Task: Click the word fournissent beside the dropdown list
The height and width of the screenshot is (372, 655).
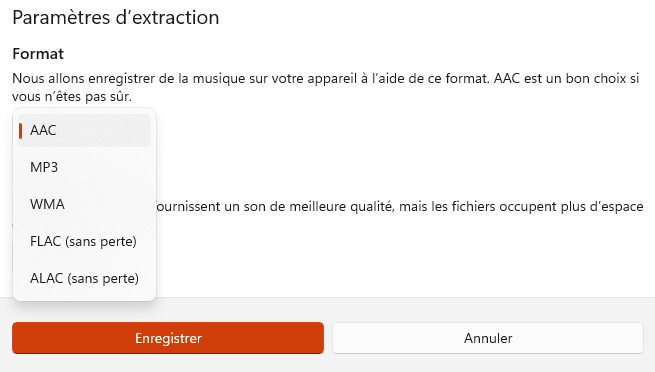Action: (x=187, y=207)
